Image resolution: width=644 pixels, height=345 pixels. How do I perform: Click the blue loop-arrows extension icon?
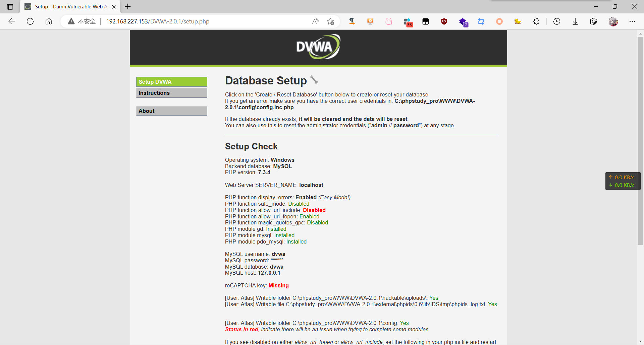pyautogui.click(x=481, y=21)
